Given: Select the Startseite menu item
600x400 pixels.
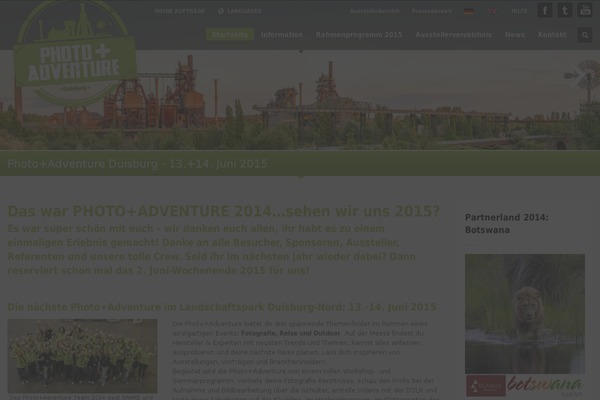Looking at the screenshot, I should point(230,34).
